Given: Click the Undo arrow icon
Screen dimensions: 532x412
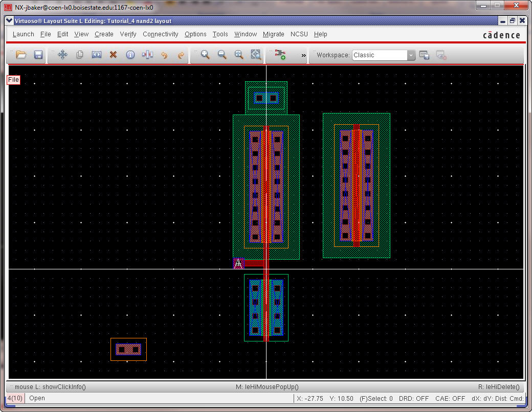Looking at the screenshot, I should [x=164, y=55].
